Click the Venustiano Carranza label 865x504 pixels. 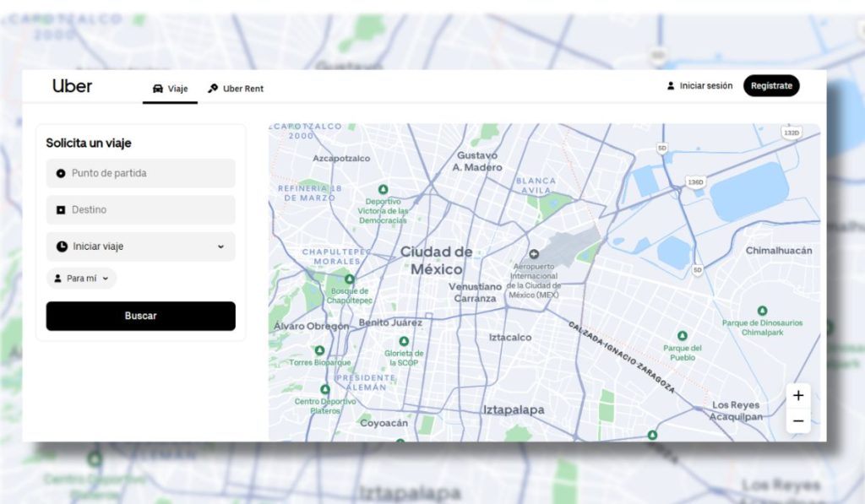point(475,292)
